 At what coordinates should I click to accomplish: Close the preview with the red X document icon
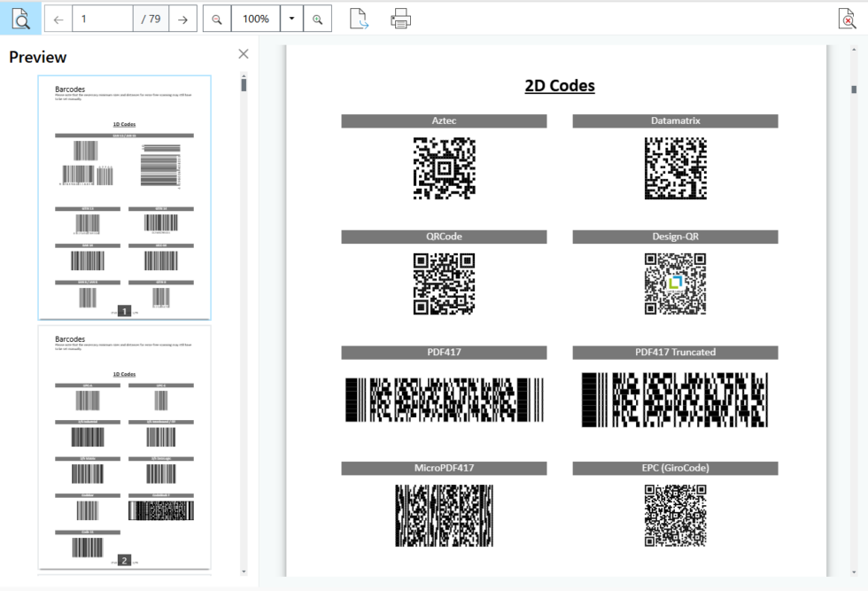coord(847,19)
